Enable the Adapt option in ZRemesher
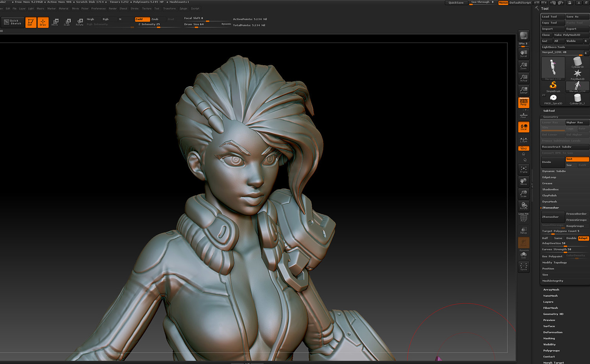The height and width of the screenshot is (364, 590). click(583, 238)
